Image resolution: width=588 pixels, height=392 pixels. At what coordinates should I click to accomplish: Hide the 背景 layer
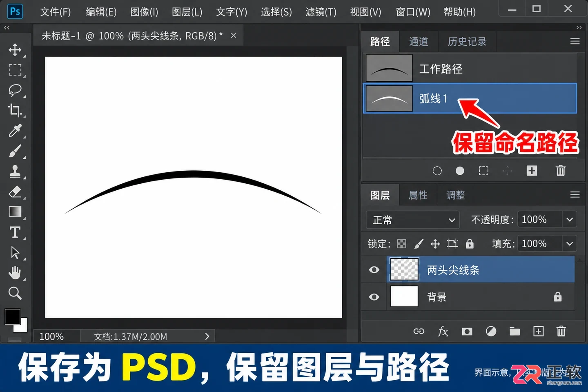(x=374, y=297)
